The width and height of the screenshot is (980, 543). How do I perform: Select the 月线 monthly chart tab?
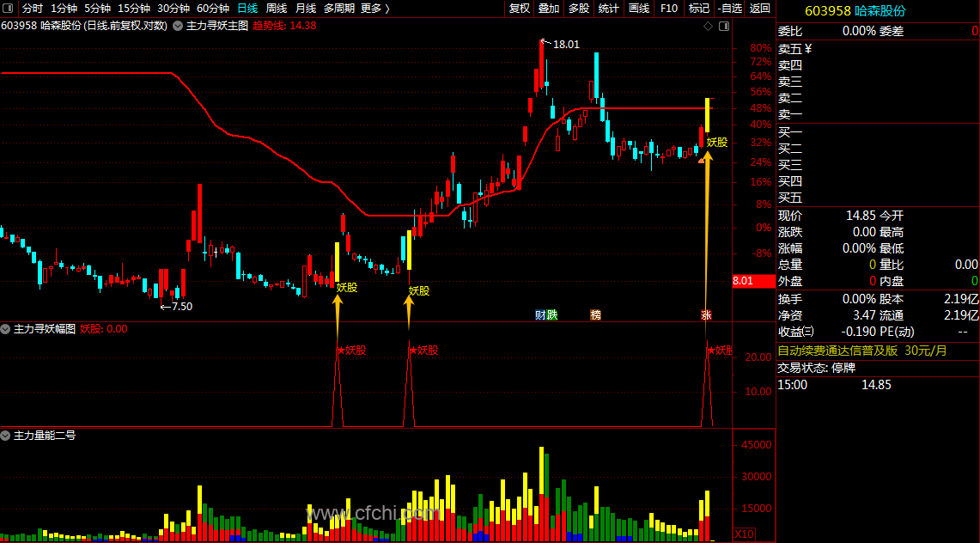pos(306,8)
